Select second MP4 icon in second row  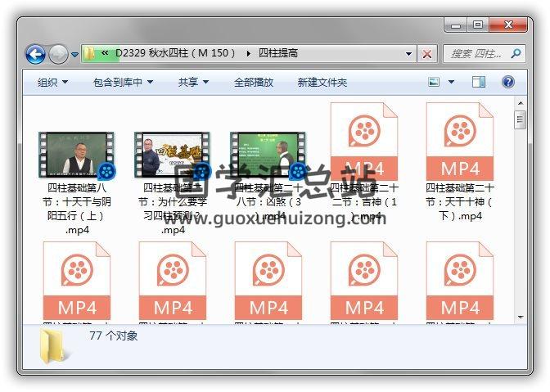(173, 281)
